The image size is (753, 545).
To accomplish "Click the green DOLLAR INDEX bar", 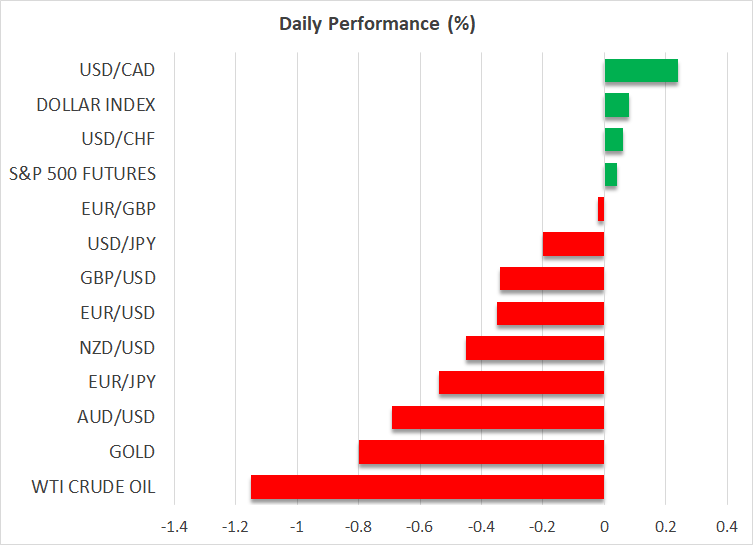I will click(x=616, y=105).
